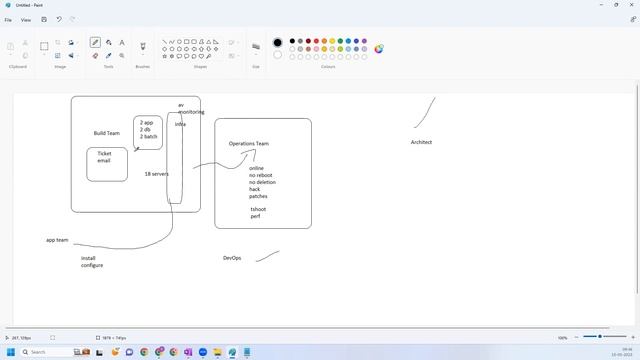Screen dimensions: 640x360
Task: Click the Crop image icon
Action: pyautogui.click(x=58, y=42)
